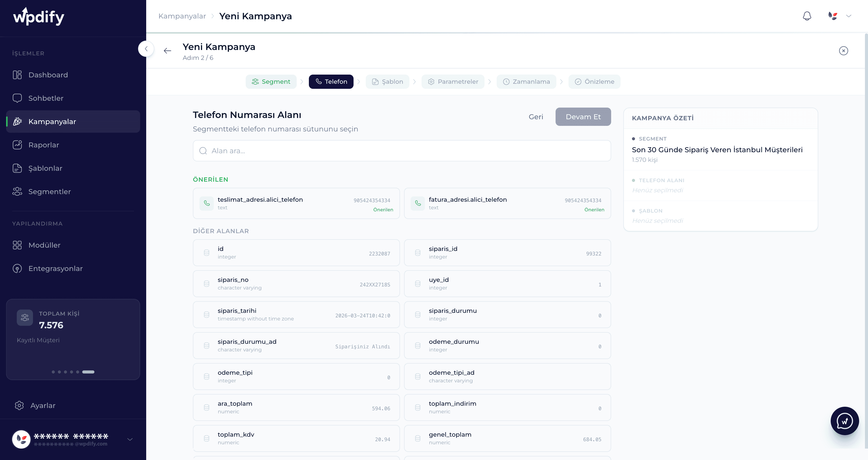Choose the toplam_indirim field
Viewport: 868px width, 460px height.
(507, 407)
